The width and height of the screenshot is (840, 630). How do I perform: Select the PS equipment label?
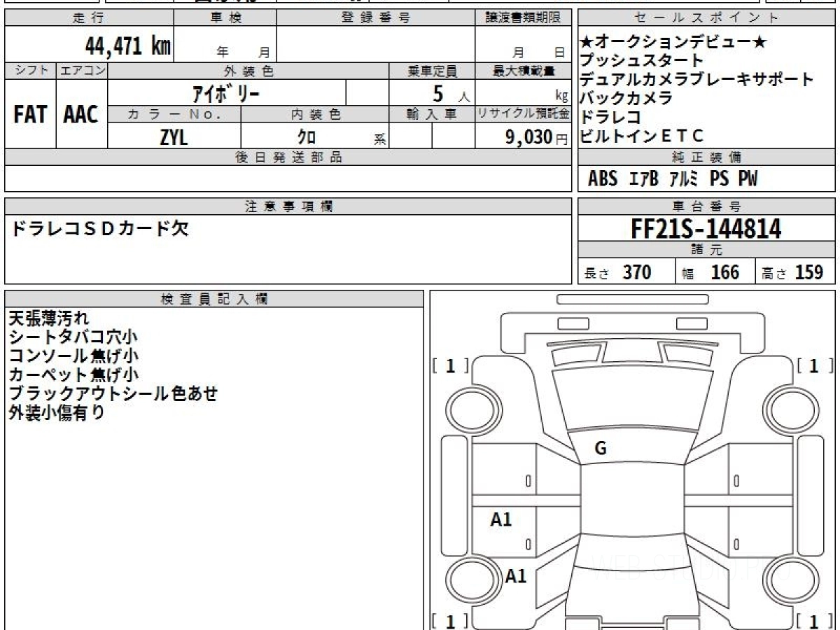pos(719,179)
